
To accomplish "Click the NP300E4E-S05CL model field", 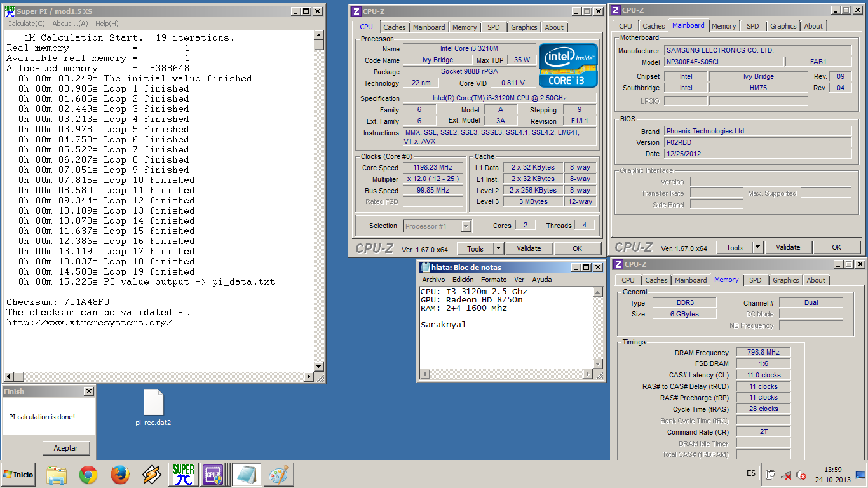I will click(723, 62).
